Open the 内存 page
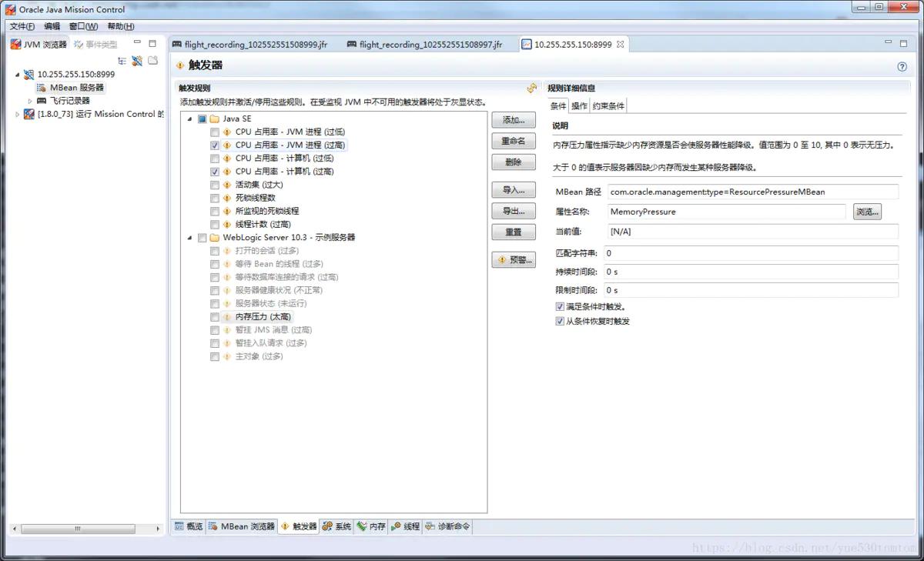The height and width of the screenshot is (561, 924). click(x=370, y=526)
